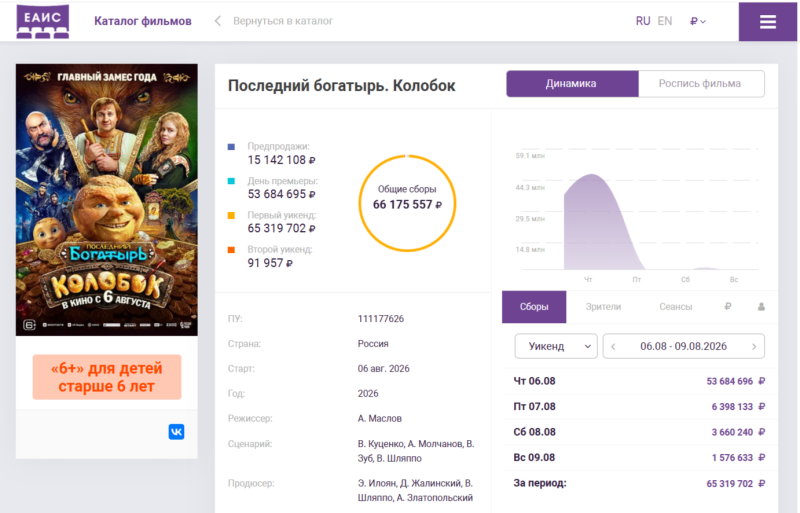Switch the values to the ruble icon view

click(x=728, y=306)
